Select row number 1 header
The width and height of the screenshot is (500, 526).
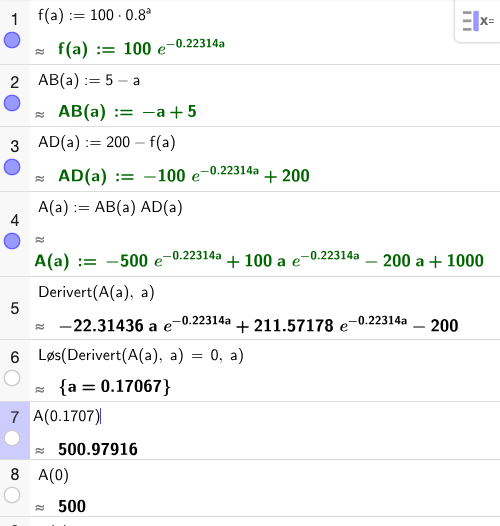[14, 19]
